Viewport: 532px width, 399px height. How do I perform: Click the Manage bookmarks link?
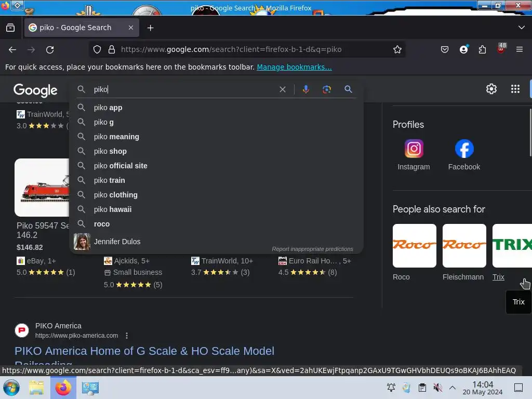pyautogui.click(x=294, y=67)
